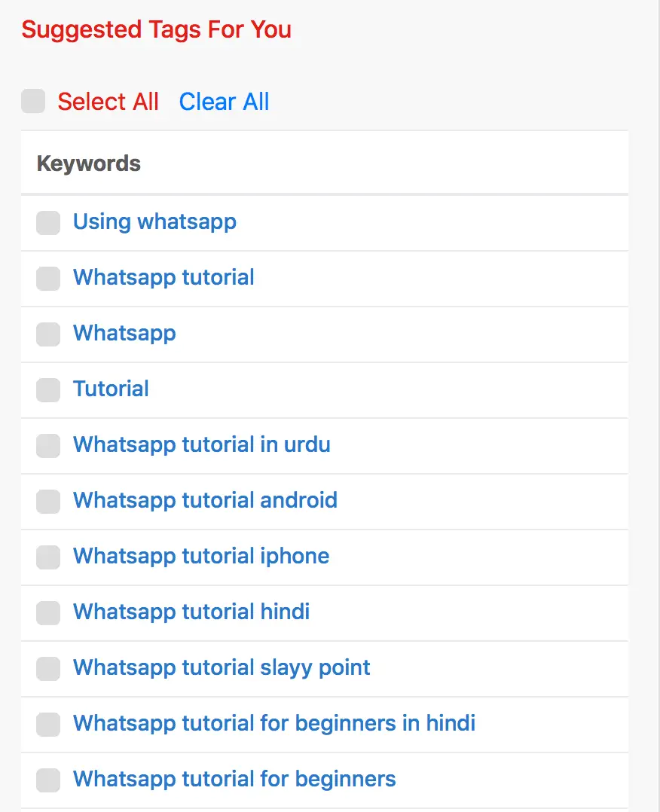This screenshot has width=660, height=812.
Task: Click 'Whatsapp tutorial iphone' keyword link
Action: click(201, 557)
